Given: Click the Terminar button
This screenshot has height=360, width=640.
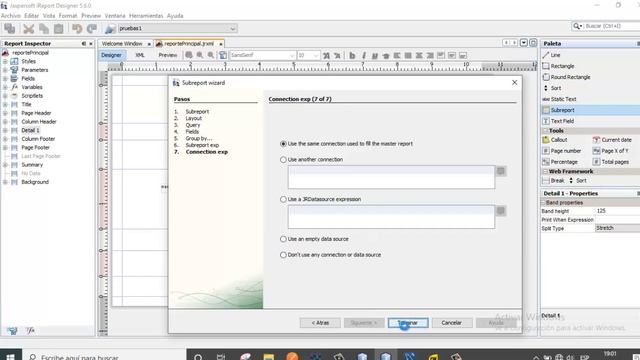Looking at the screenshot, I should 408,323.
